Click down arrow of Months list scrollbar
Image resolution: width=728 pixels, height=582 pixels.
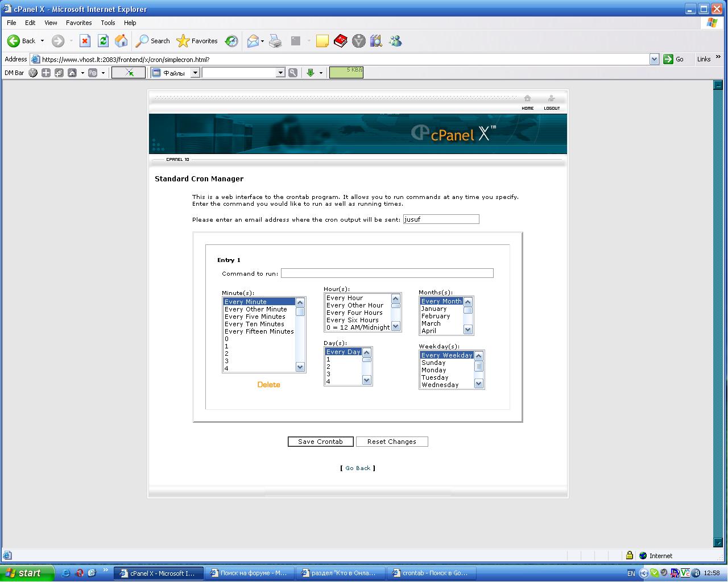[x=468, y=330]
